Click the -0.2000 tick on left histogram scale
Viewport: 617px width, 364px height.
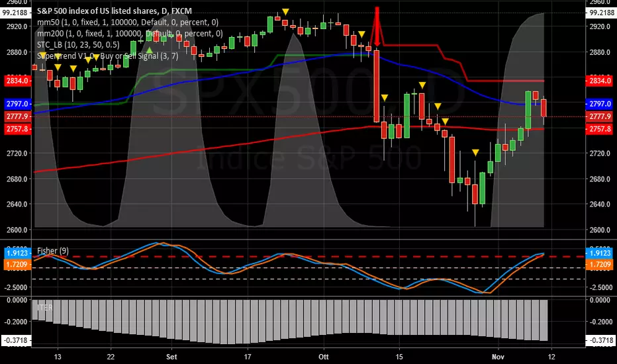click(17, 322)
